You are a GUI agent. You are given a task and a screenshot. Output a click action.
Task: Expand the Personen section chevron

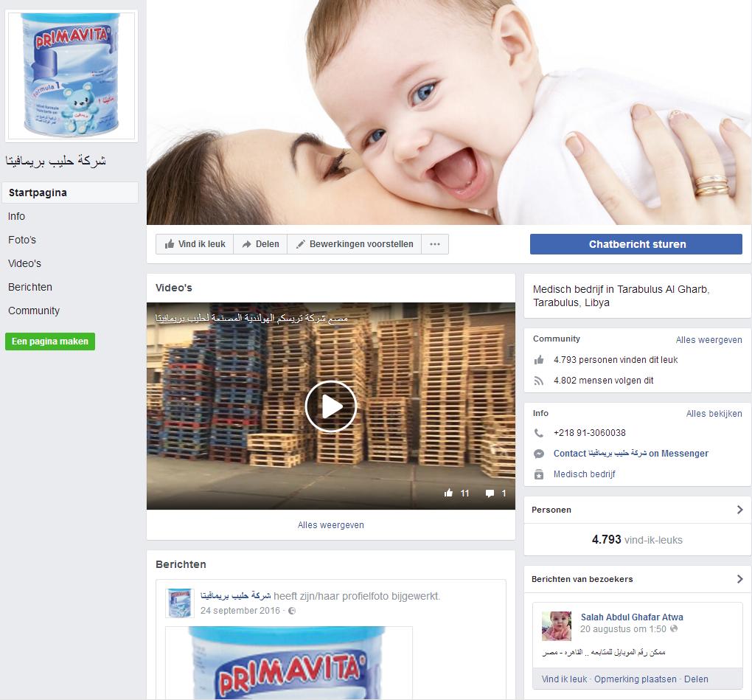pyautogui.click(x=739, y=510)
